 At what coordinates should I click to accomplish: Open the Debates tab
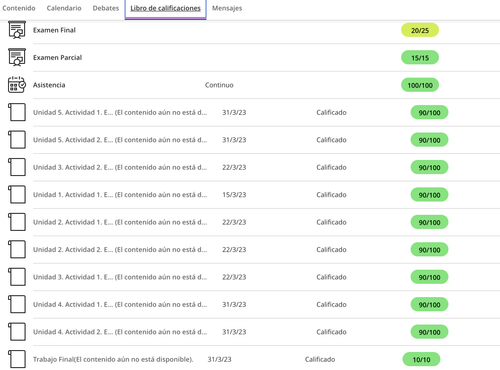[106, 8]
